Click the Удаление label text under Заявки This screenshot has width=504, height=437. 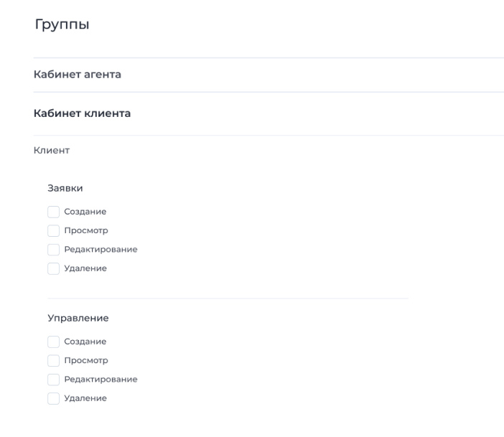tap(85, 268)
